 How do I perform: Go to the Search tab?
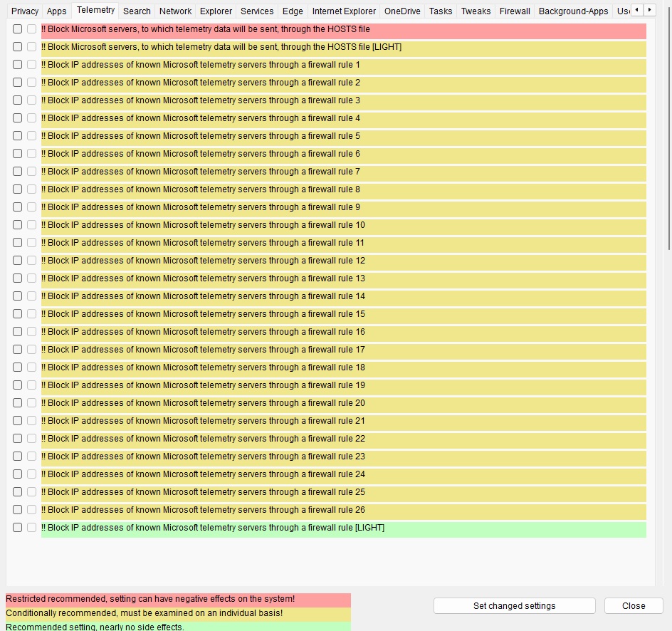pyautogui.click(x=137, y=11)
